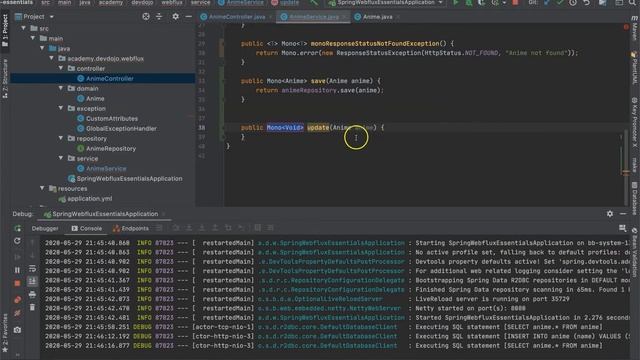This screenshot has height=360, width=640.
Task: Close the Anime.java tab
Action: (x=398, y=17)
